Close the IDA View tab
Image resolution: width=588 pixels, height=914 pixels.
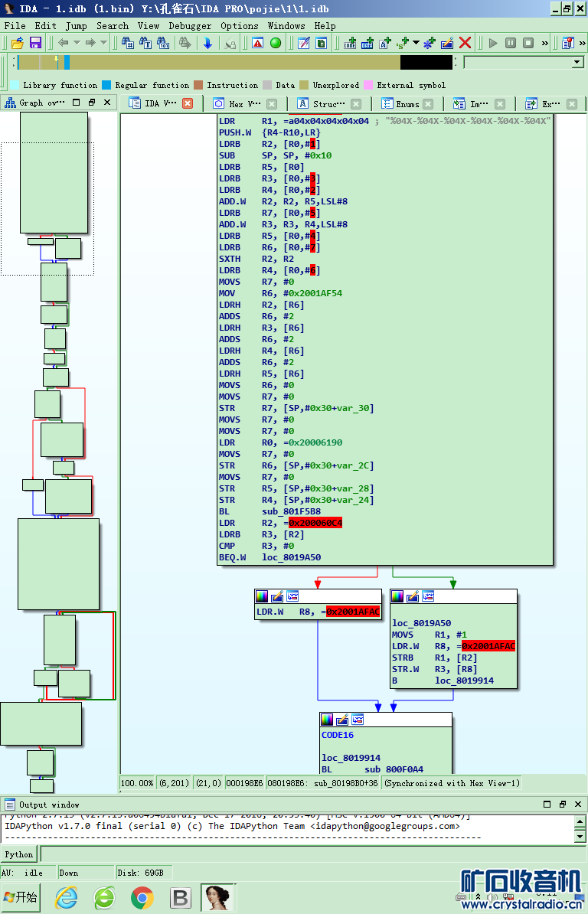pyautogui.click(x=188, y=103)
